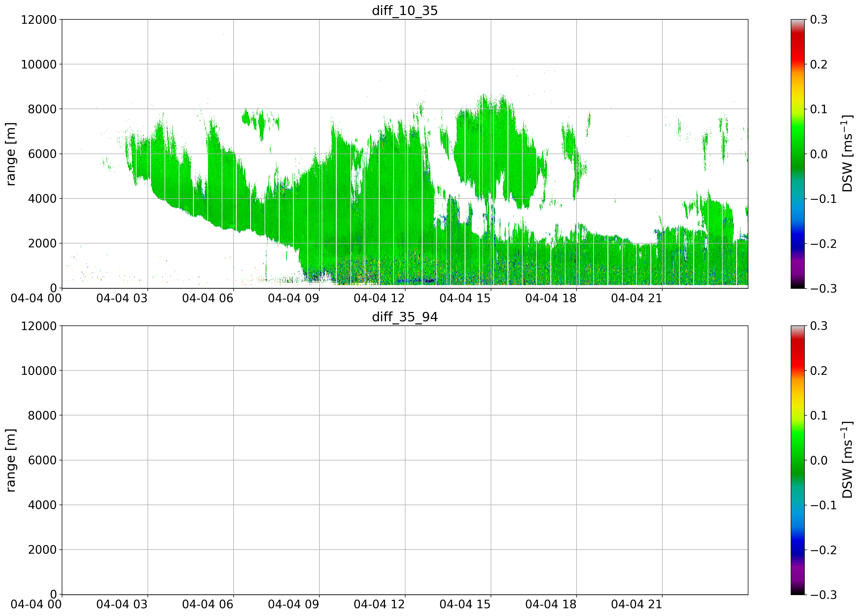Select the "04-04 06" time label under diff_10_35
Screen dimensions: 860x616
(208, 299)
